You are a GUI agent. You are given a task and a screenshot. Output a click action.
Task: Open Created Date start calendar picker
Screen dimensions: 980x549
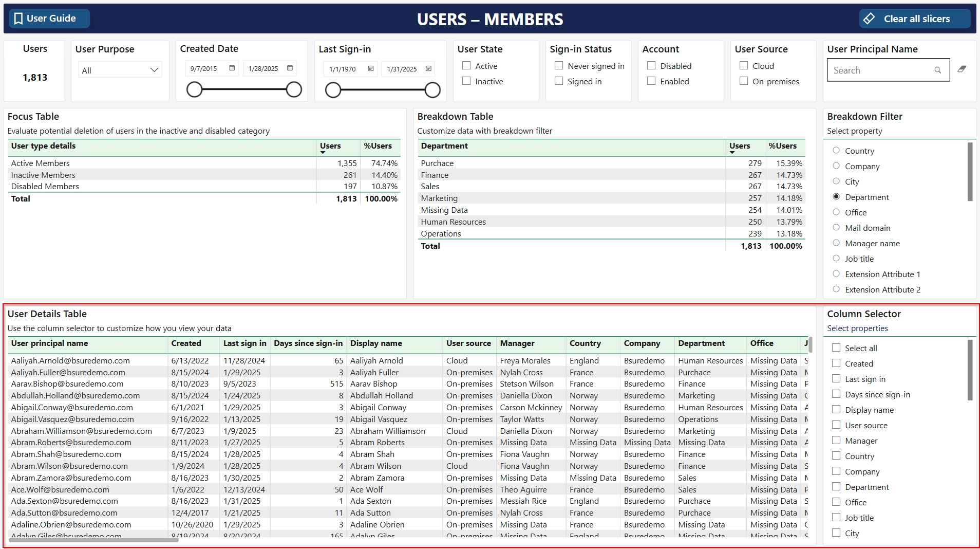pos(232,68)
